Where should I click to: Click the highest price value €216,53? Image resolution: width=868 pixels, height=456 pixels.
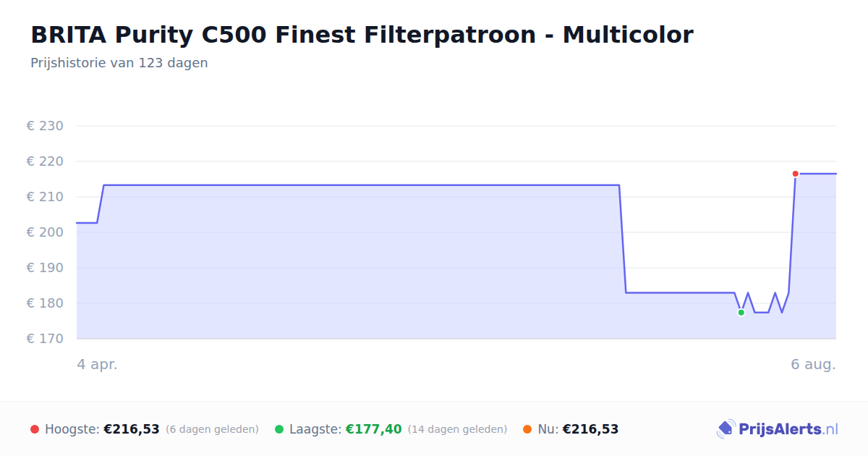(132, 429)
